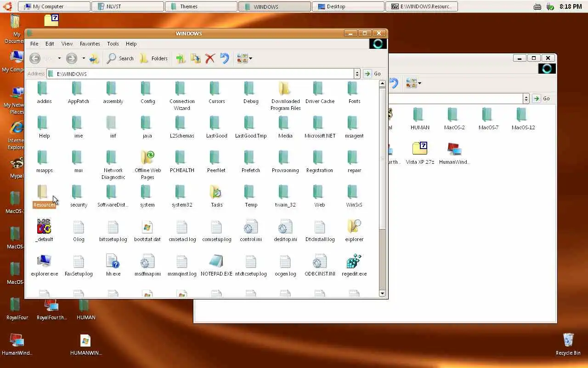Open the Views dropdown in WINDOWS window
The width and height of the screenshot is (588, 368).
(x=244, y=58)
